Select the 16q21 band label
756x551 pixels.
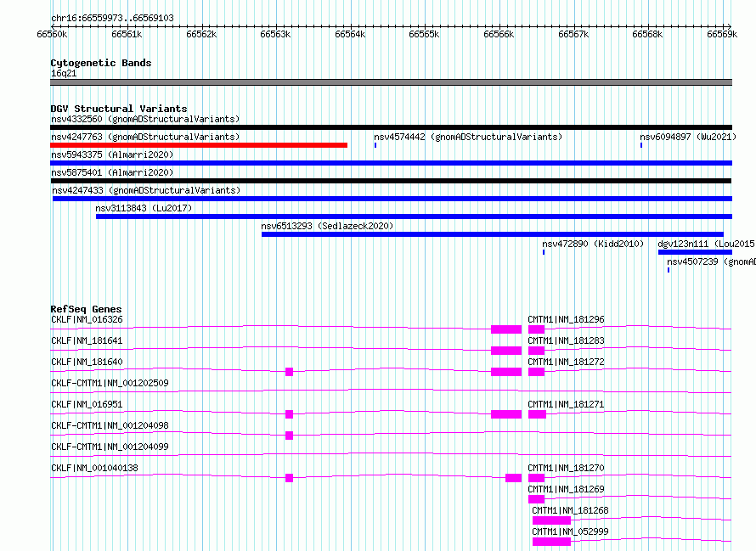[x=64, y=73]
